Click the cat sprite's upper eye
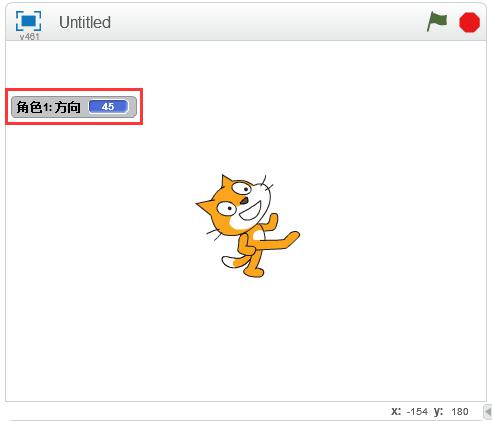Viewport: 492px width, 421px height. [243, 189]
